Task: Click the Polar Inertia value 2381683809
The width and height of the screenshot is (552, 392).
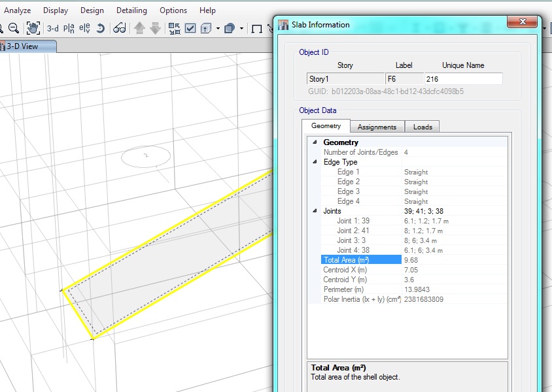Action: 424,299
